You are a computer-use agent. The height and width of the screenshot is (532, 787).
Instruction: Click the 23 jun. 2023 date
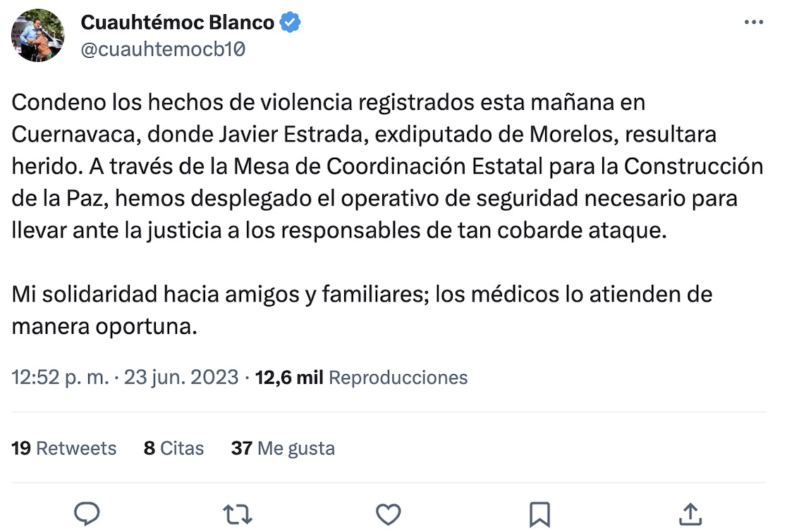(x=181, y=378)
